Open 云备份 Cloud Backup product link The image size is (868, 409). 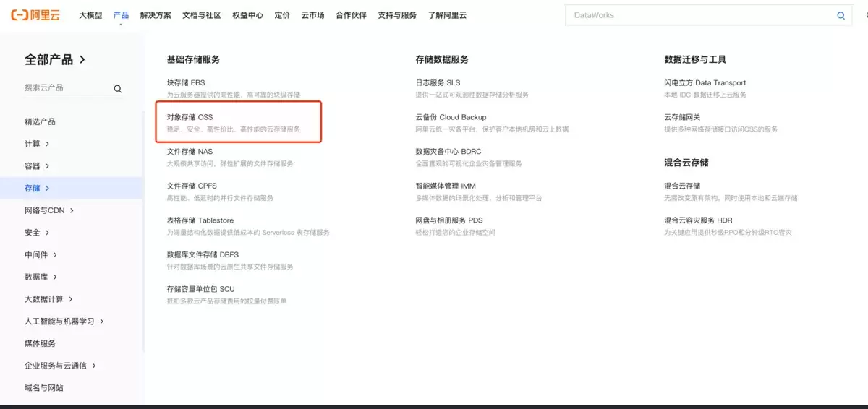point(451,116)
